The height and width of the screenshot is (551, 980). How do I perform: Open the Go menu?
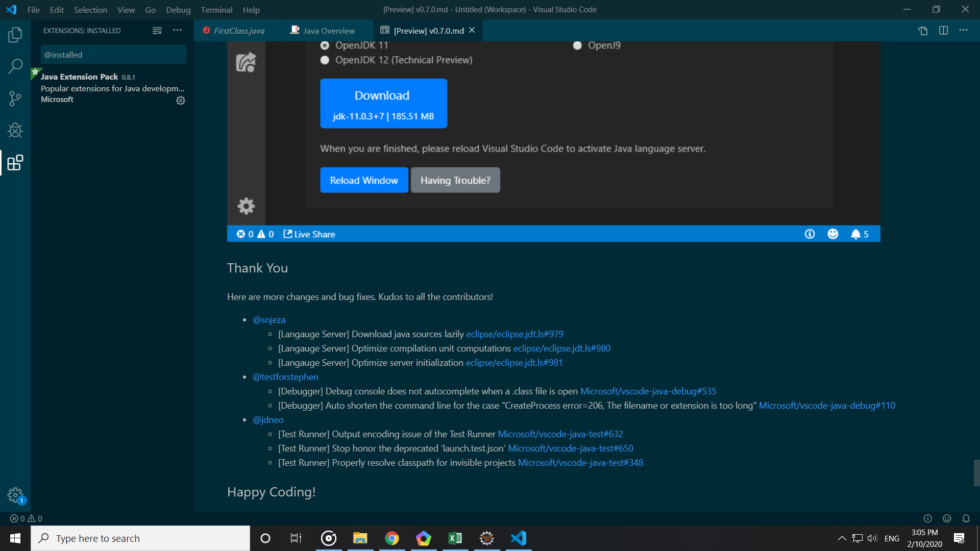click(150, 10)
